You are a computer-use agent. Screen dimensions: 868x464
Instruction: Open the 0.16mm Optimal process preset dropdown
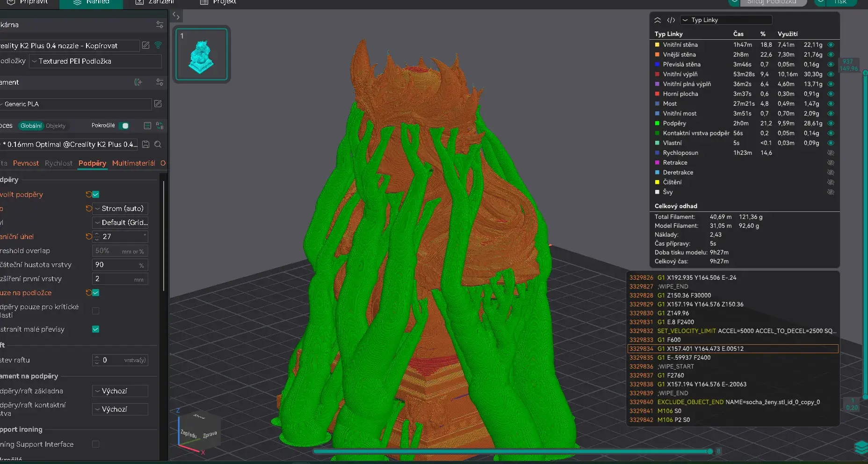pyautogui.click(x=70, y=145)
